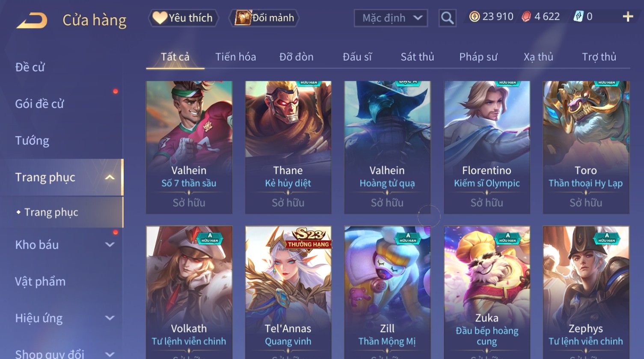
Task: Open Gói đề cử sidebar item
Action: coord(39,104)
